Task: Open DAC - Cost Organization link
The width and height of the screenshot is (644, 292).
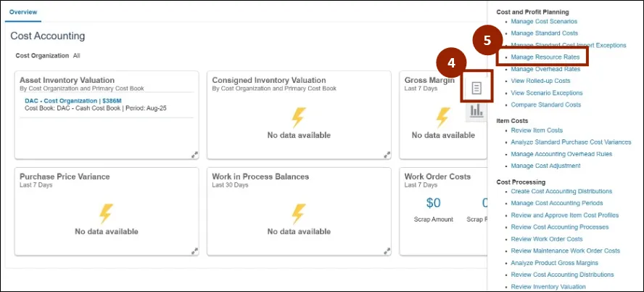Action: (x=74, y=100)
